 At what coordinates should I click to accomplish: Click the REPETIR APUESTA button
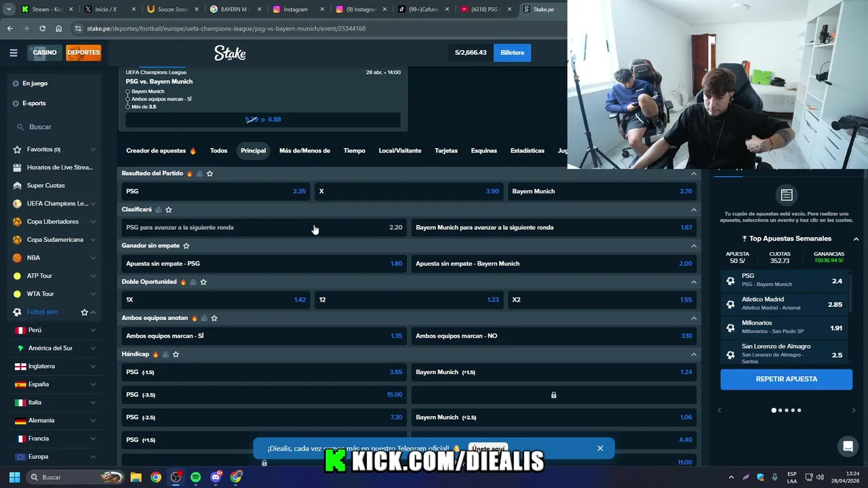tap(786, 379)
